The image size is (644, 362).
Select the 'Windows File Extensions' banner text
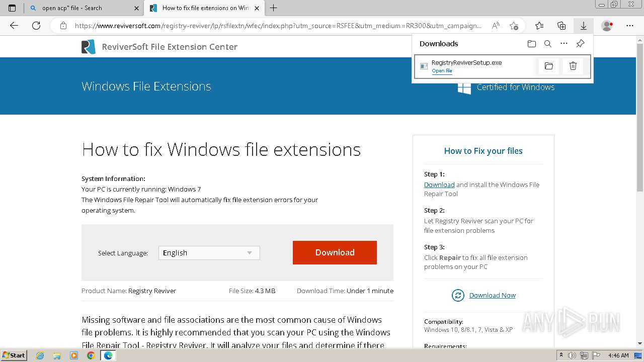[x=146, y=86]
